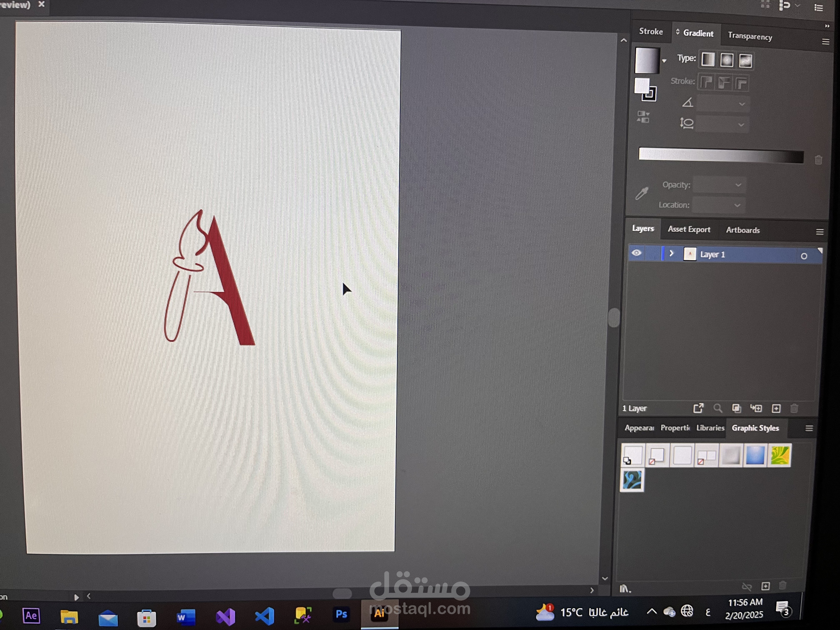Open the Layers panel hamburger menu
Viewport: 840px width, 630px height.
tap(820, 232)
